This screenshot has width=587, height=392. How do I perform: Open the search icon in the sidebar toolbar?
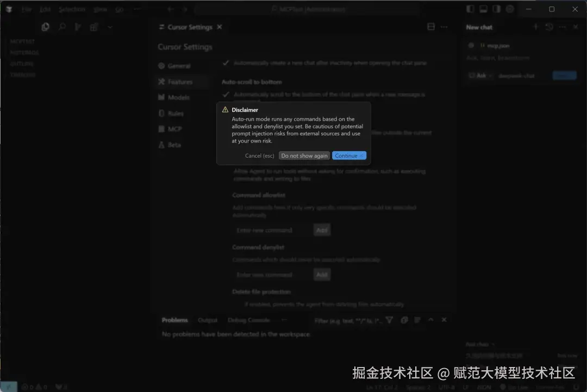coord(60,27)
